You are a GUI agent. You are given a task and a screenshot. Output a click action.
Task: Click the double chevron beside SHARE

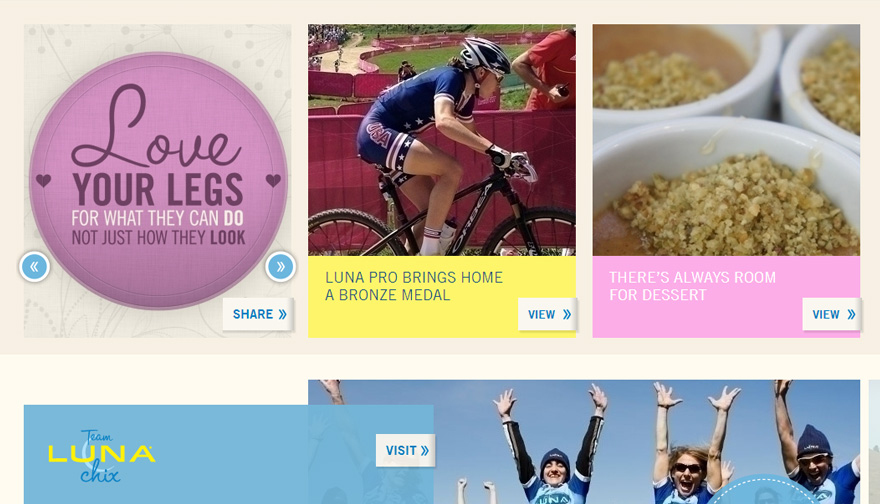coord(282,314)
